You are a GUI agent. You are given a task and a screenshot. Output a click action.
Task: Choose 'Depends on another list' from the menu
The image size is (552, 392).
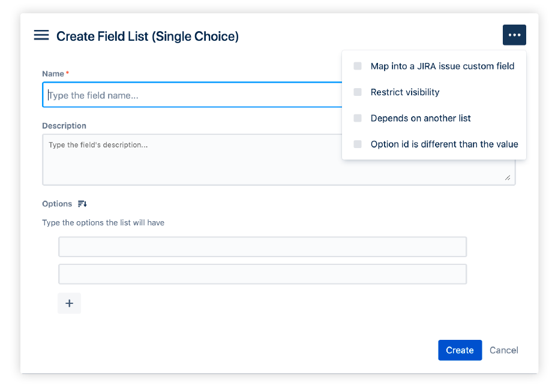pos(421,118)
